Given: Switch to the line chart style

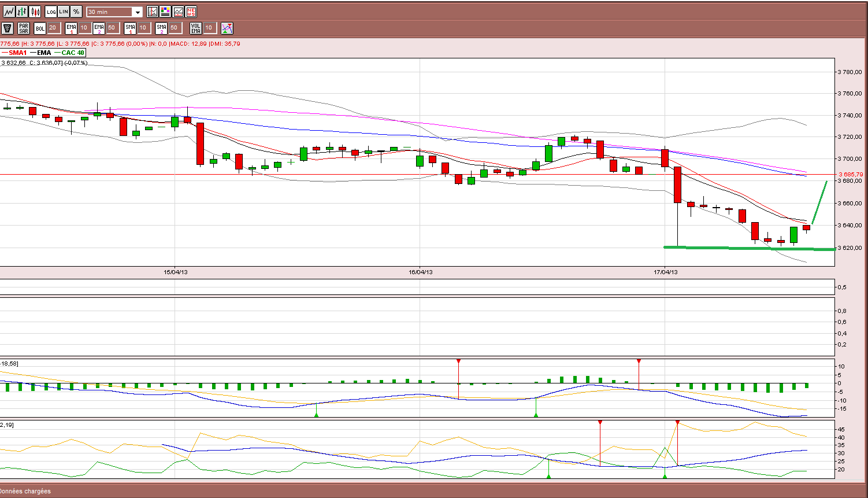Looking at the screenshot, I should (x=9, y=12).
